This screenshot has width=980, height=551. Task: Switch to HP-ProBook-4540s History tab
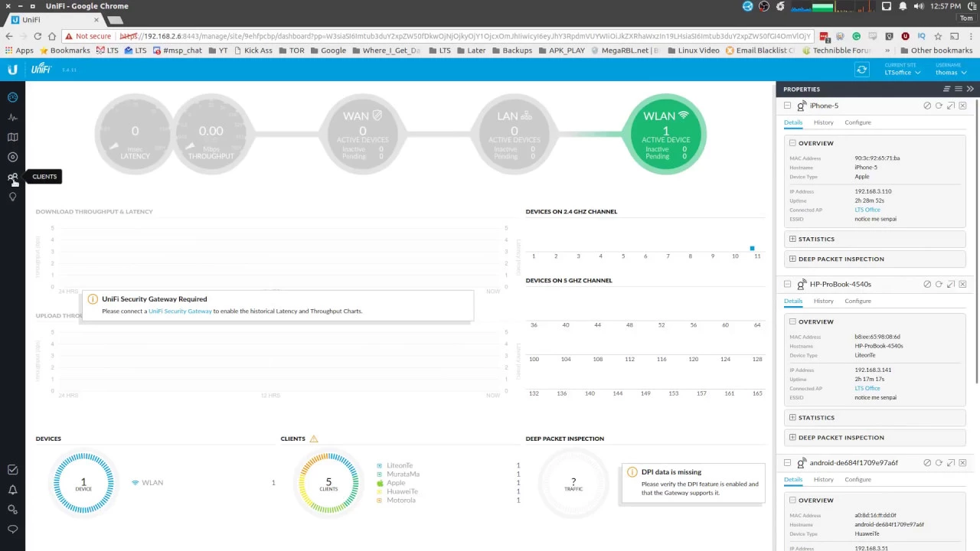click(824, 301)
